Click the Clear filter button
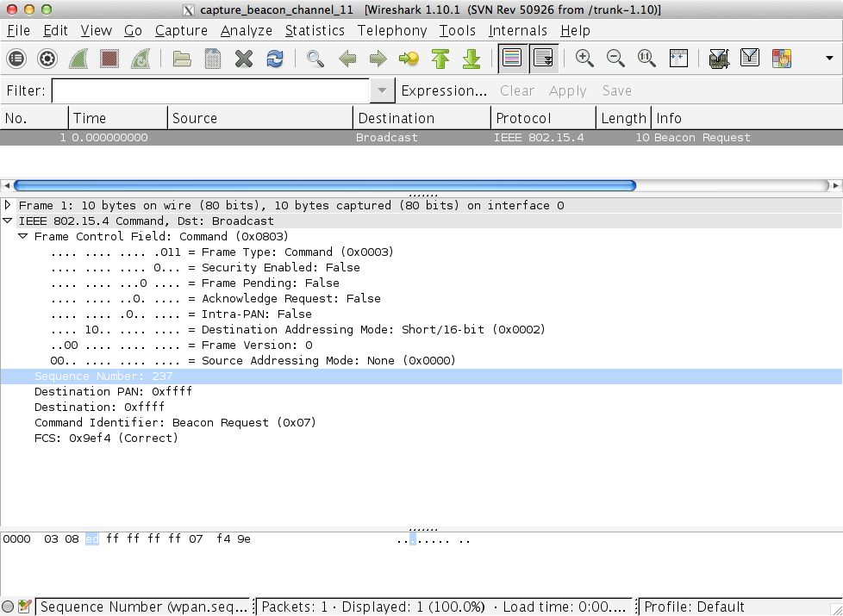This screenshot has height=616, width=843. 516,90
